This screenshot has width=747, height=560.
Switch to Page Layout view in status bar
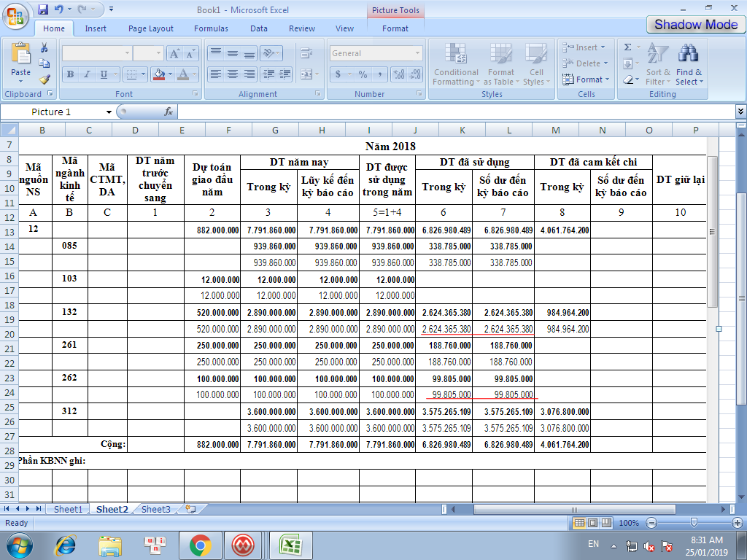tap(592, 524)
